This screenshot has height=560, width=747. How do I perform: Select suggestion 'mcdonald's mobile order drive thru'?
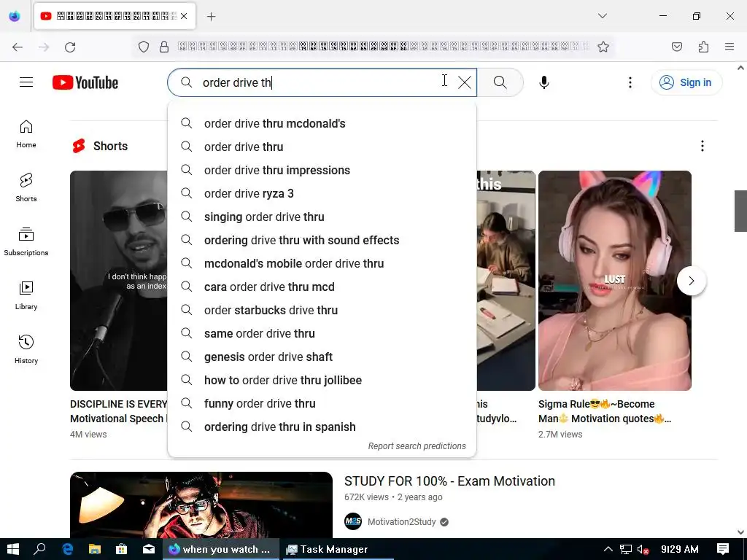[x=322, y=264]
